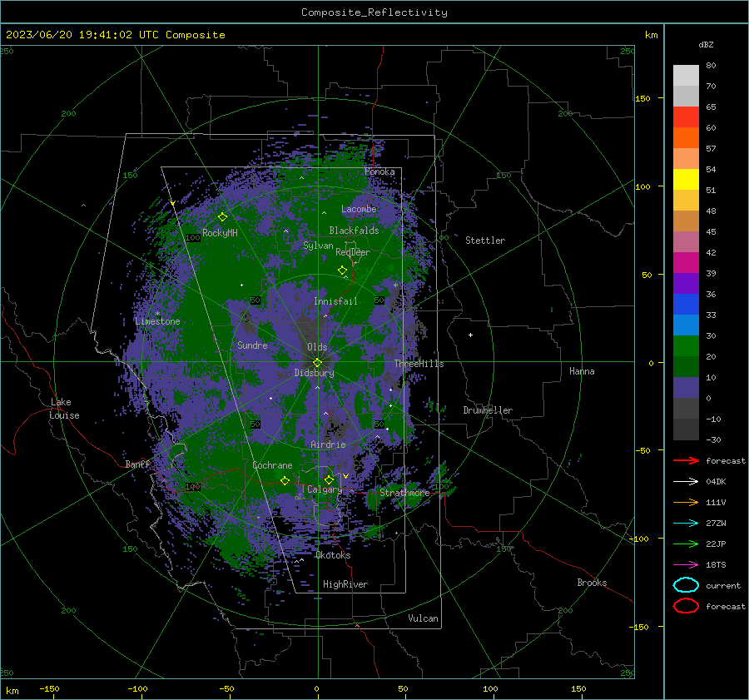Image resolution: width=749 pixels, height=700 pixels.
Task: Click the Vulcan city label
Action: tap(423, 618)
